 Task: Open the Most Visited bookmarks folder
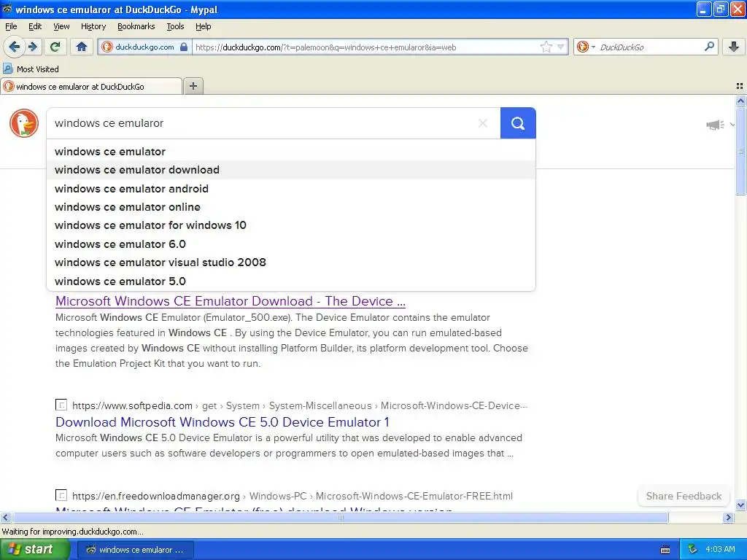[31, 69]
